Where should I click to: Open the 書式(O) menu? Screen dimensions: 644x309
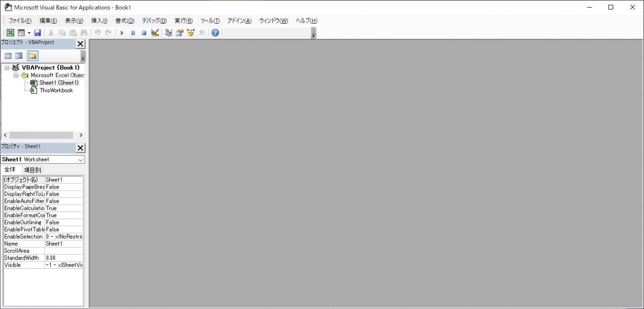click(x=125, y=21)
